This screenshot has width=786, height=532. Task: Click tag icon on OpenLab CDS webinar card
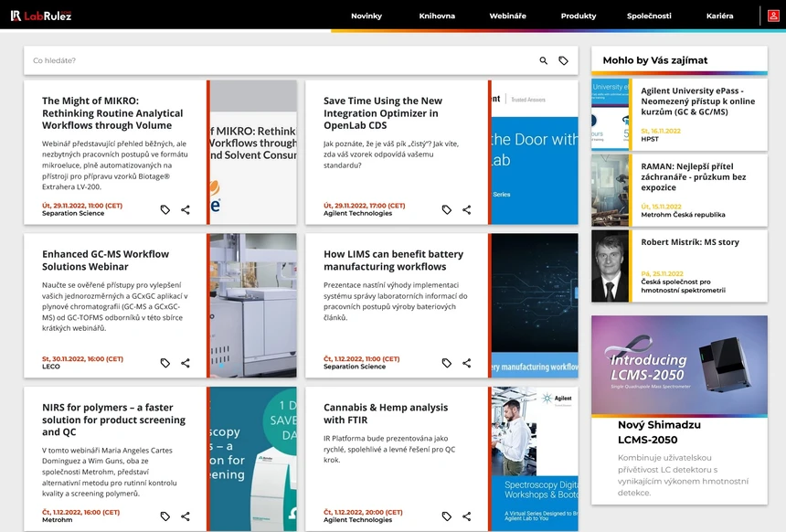tap(447, 209)
